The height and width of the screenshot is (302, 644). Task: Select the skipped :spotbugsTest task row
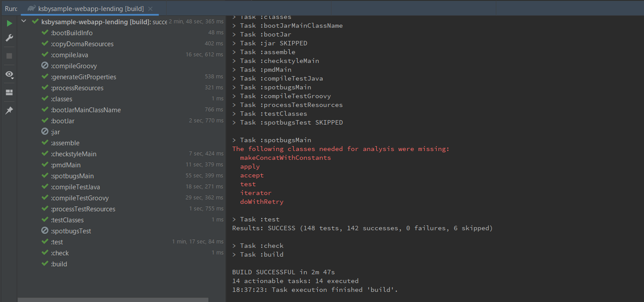(x=121, y=231)
